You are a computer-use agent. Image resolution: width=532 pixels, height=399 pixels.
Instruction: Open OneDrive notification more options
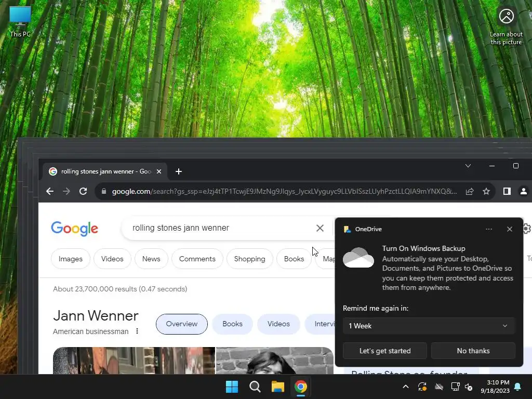489,229
